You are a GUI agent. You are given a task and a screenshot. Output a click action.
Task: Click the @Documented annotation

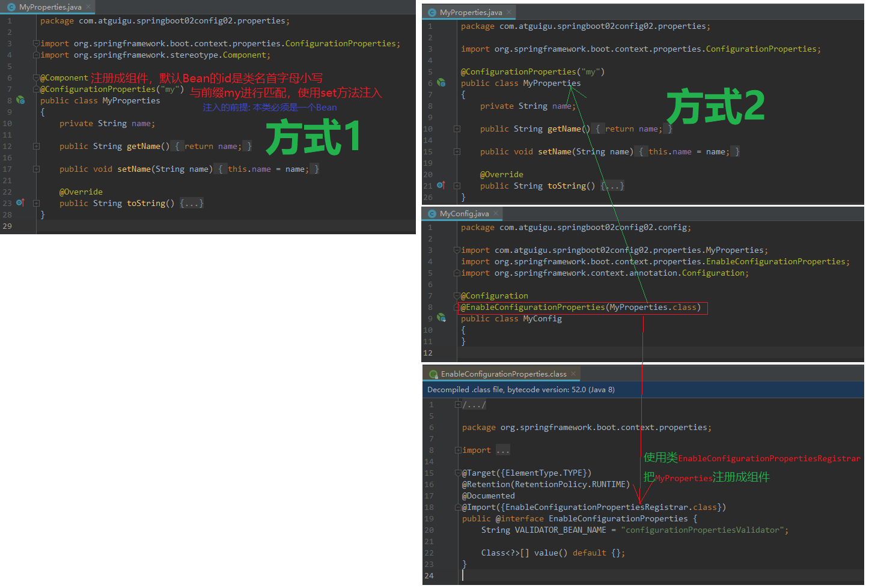pyautogui.click(x=489, y=496)
